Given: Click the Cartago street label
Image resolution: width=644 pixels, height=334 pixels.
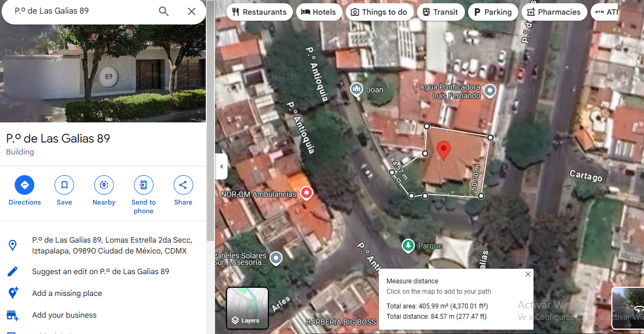Looking at the screenshot, I should (x=586, y=176).
